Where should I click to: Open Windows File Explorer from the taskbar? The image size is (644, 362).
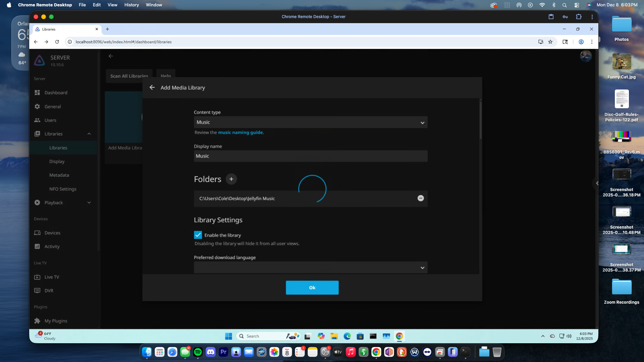[334, 336]
